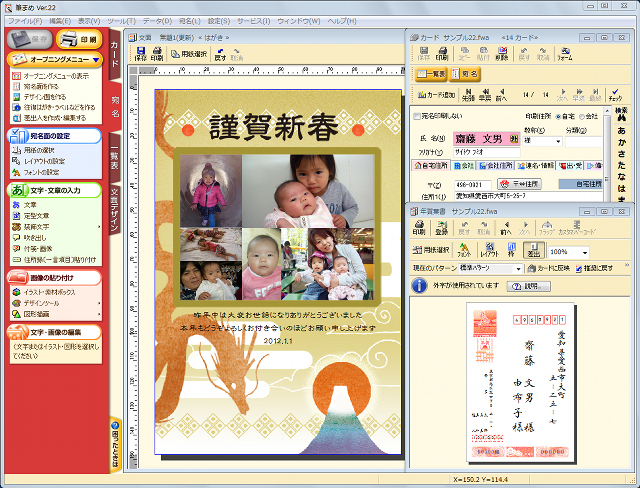Expand the オープニングメニュー dropdown arrow
640x488 pixels.
[96, 60]
